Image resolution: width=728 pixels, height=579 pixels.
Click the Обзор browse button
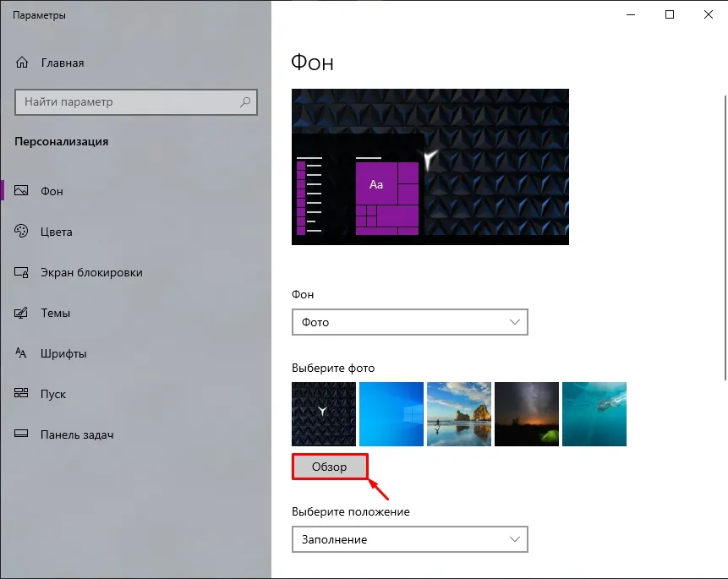click(330, 467)
